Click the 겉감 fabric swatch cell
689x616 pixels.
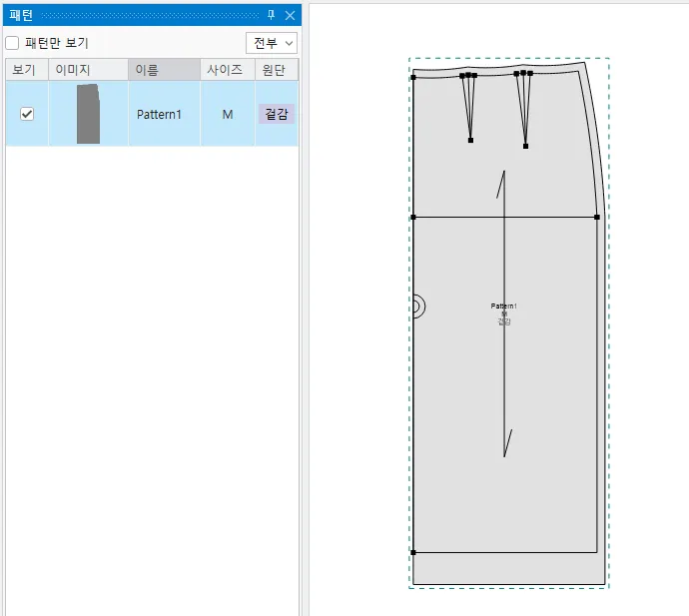277,114
